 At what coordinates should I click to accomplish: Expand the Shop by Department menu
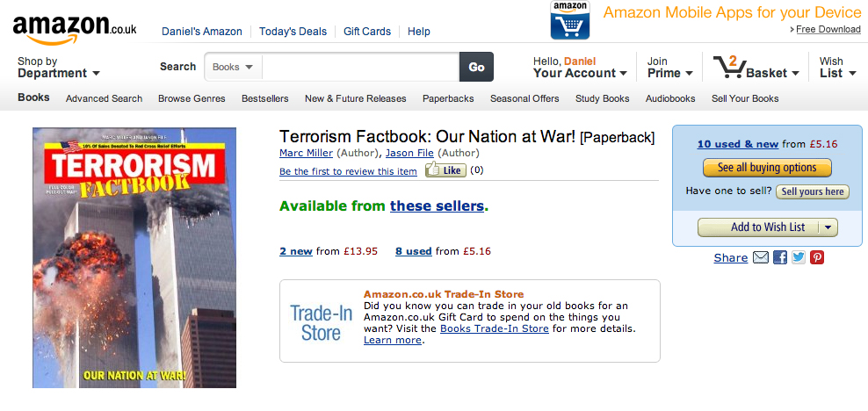point(59,68)
